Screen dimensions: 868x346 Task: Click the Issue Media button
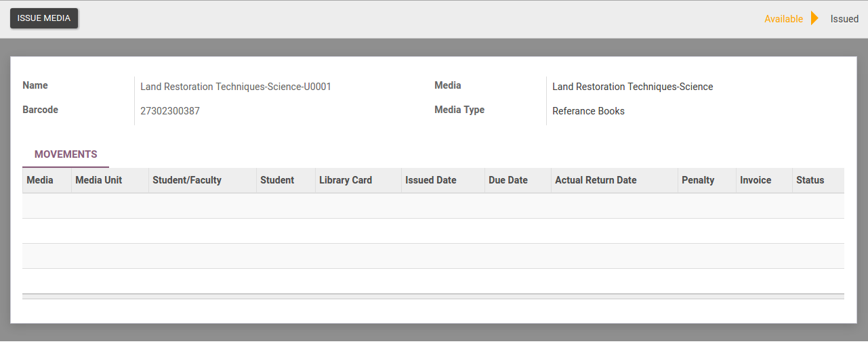point(44,18)
